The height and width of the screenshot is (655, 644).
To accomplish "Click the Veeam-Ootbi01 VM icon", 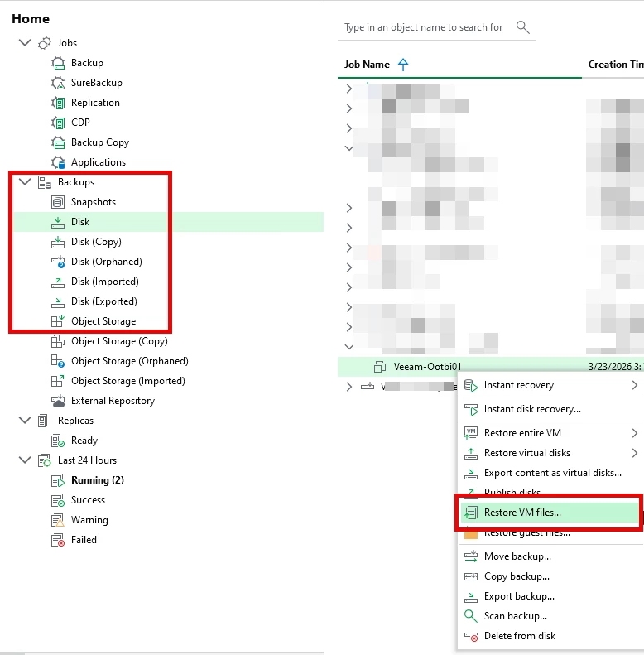I will pyautogui.click(x=380, y=367).
